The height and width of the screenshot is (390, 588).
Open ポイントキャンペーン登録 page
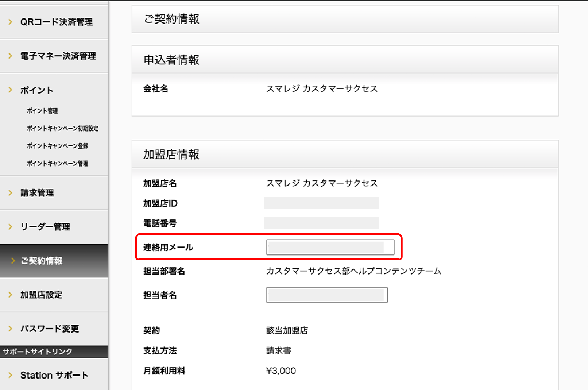click(x=57, y=146)
